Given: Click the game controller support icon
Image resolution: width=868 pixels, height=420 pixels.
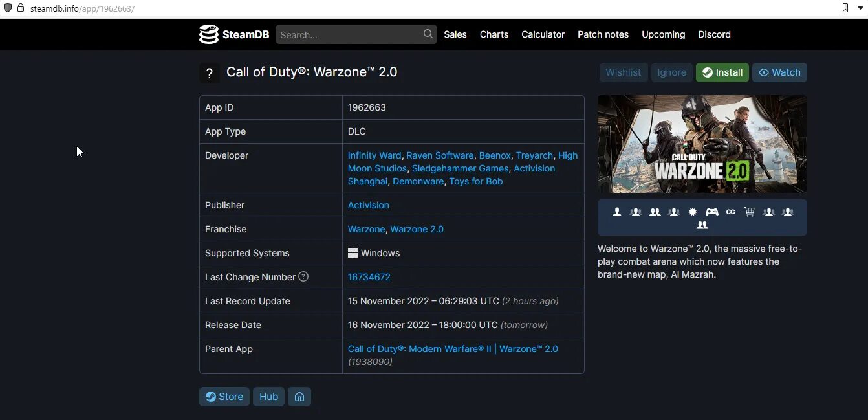Looking at the screenshot, I should tap(711, 212).
